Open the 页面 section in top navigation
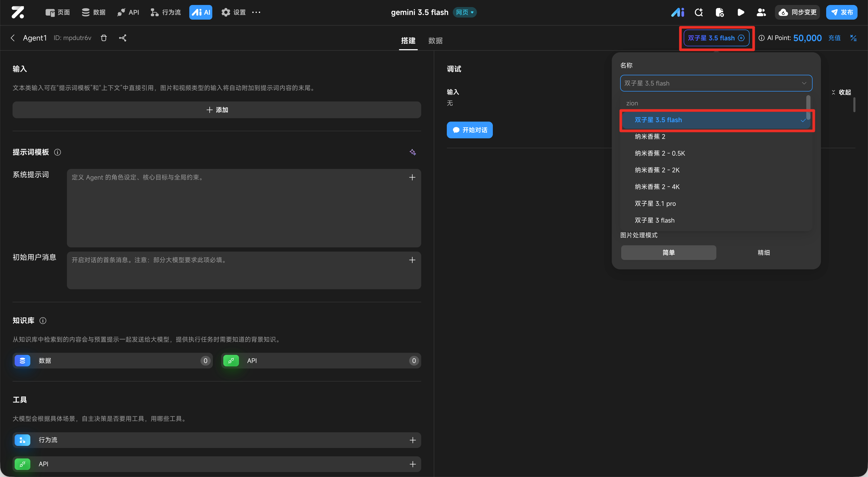 pos(58,12)
